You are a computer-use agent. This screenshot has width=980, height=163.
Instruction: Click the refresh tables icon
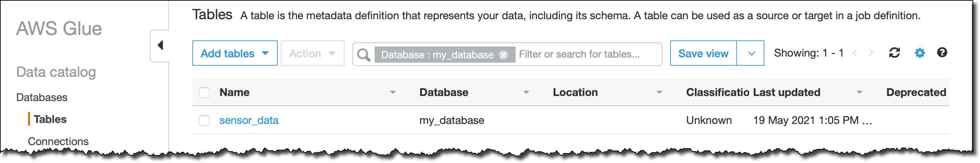(x=894, y=53)
